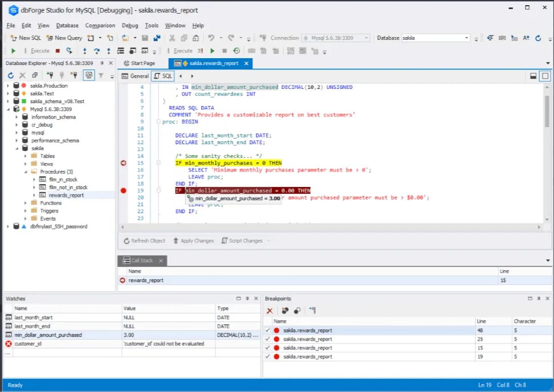Select the customer_id watch error row
Viewport: 554px width, 392px height.
pyautogui.click(x=132, y=344)
